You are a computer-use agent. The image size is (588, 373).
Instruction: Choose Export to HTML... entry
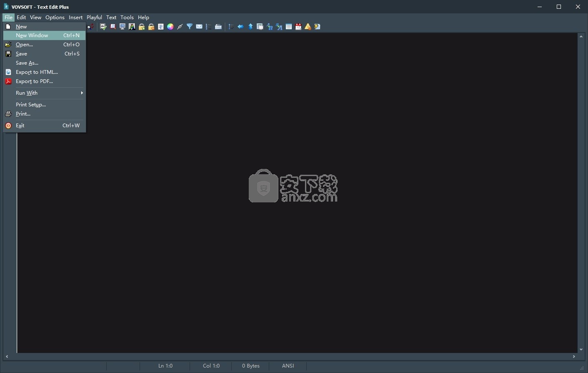(x=44, y=72)
